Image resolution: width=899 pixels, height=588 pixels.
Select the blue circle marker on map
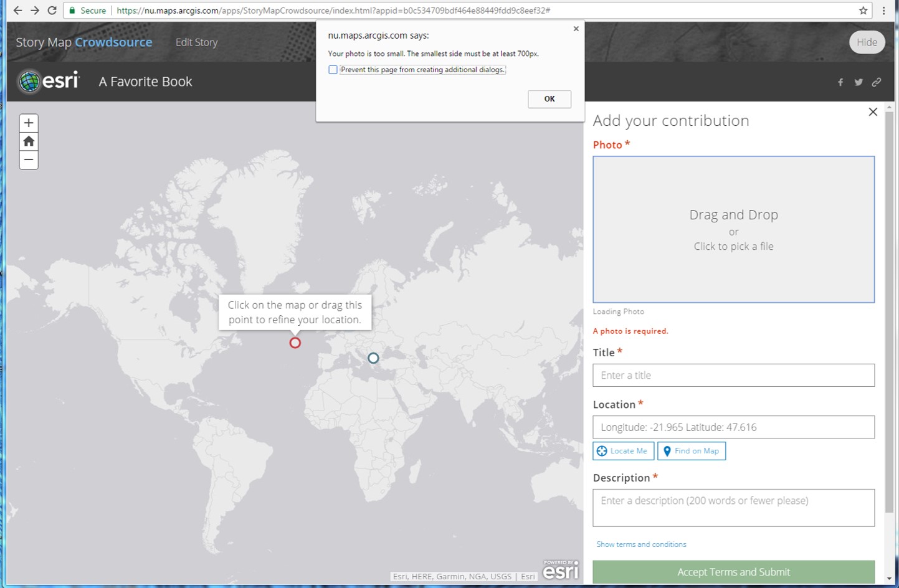click(373, 358)
